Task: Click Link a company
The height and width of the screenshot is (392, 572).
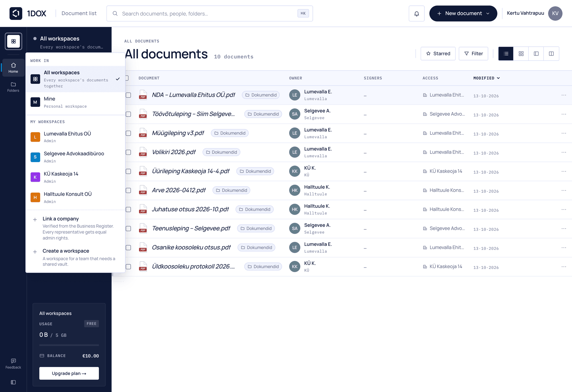Action: click(75, 228)
